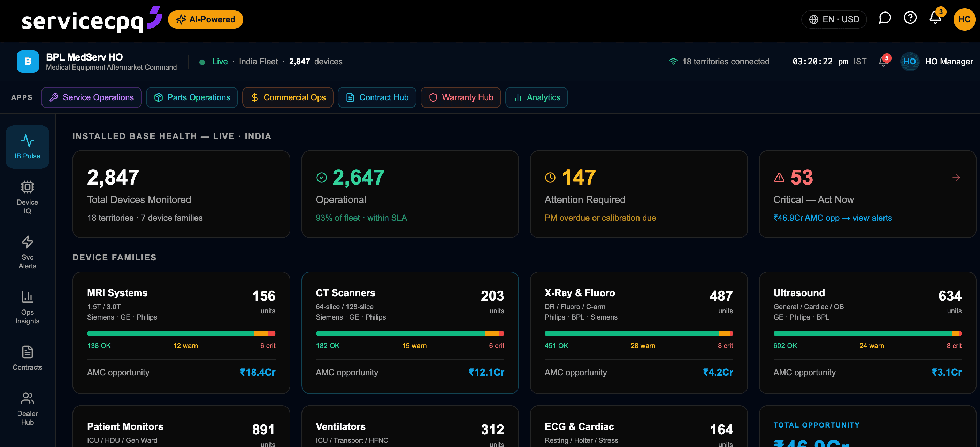The height and width of the screenshot is (447, 980).
Task: Open the ECG & Cardiac card
Action: (639, 426)
